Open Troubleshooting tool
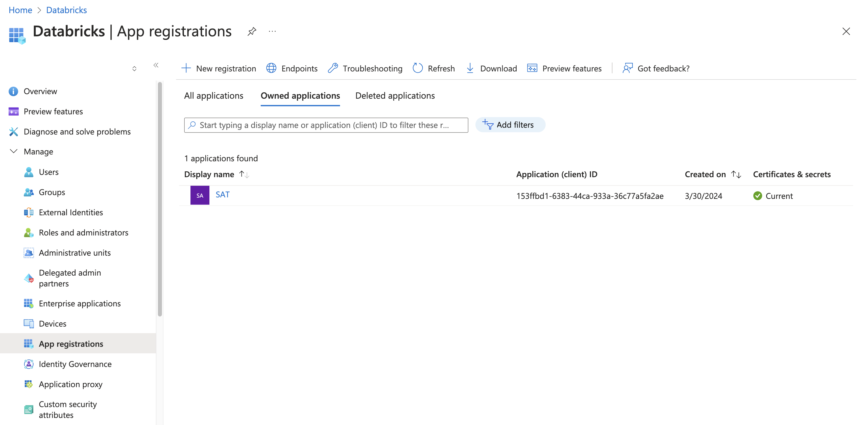The width and height of the screenshot is (868, 425). tap(365, 69)
